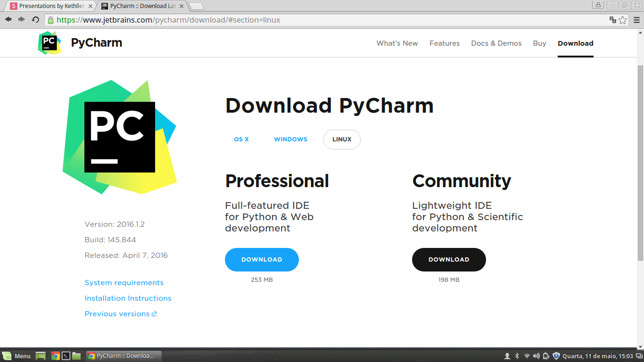The width and height of the screenshot is (644, 362).
Task: Open the What's New navigation item
Action: pyautogui.click(x=397, y=43)
